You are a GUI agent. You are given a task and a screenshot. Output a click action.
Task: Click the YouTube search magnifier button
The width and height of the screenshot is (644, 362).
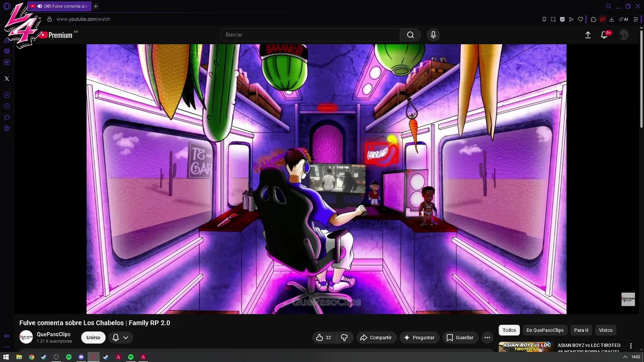coord(411,35)
